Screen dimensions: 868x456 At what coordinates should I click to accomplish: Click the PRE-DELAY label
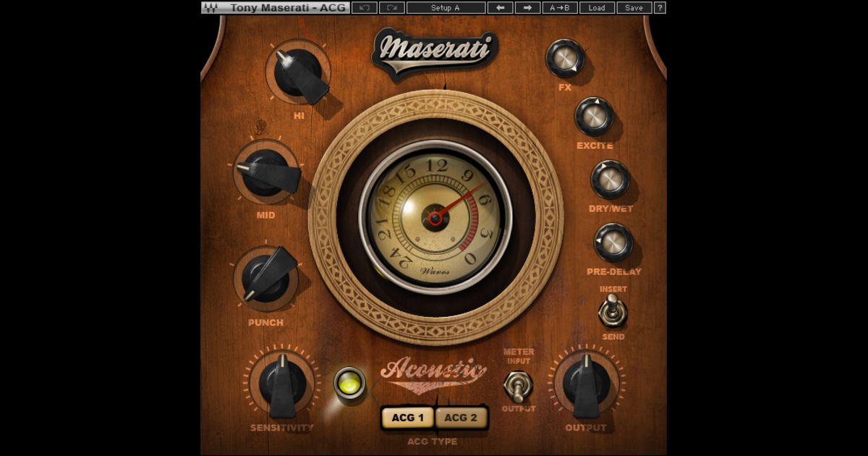[614, 272]
